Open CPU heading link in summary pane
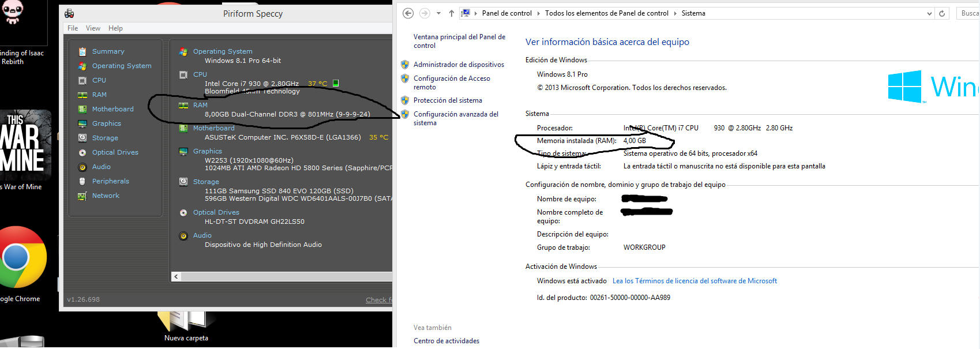 (x=200, y=74)
